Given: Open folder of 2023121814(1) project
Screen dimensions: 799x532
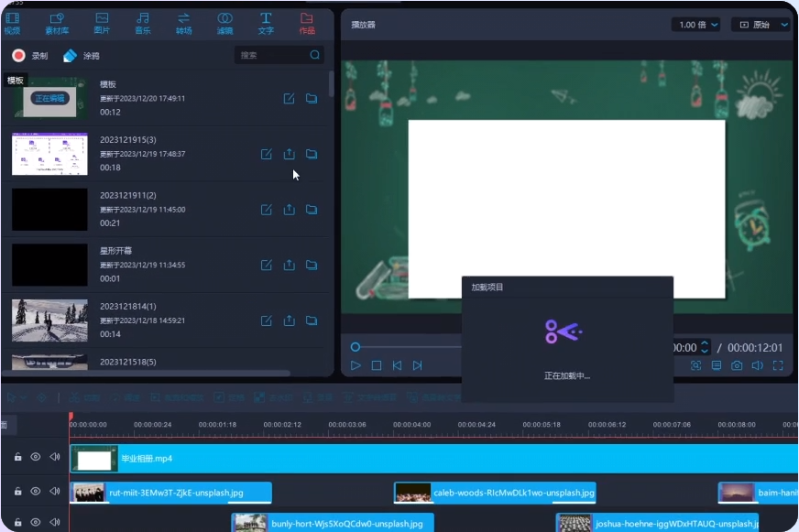Looking at the screenshot, I should pyautogui.click(x=312, y=320).
